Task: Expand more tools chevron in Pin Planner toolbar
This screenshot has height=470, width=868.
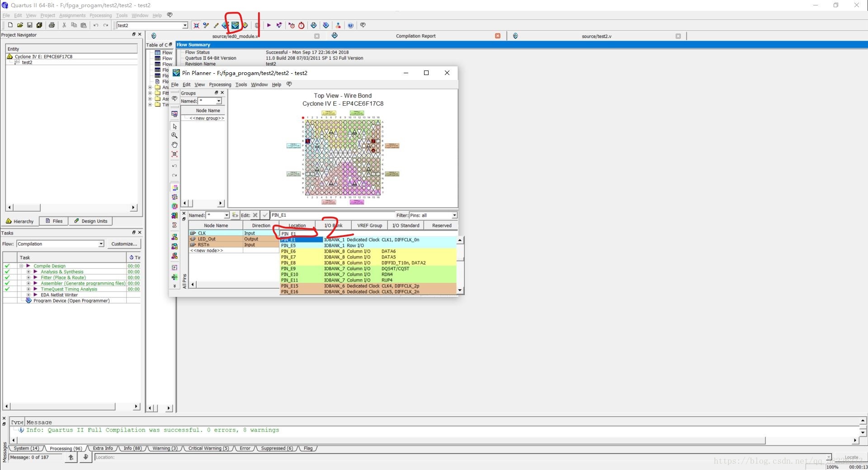Action: tap(175, 286)
